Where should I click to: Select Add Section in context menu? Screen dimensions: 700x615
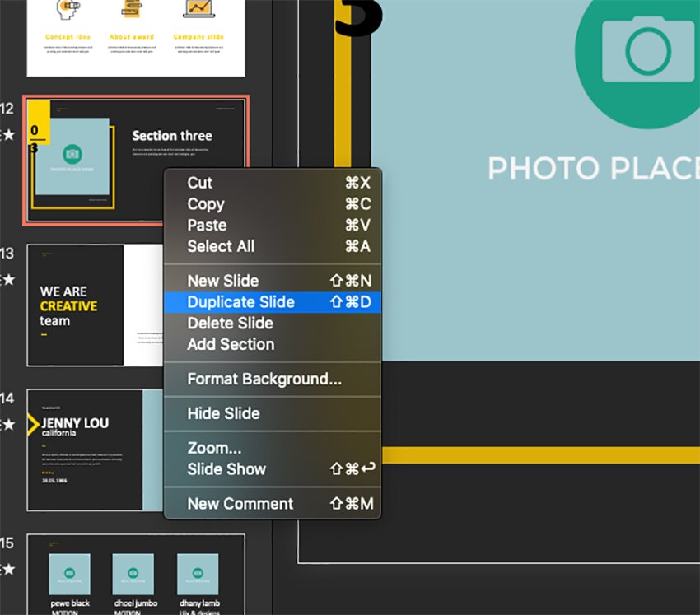(231, 344)
